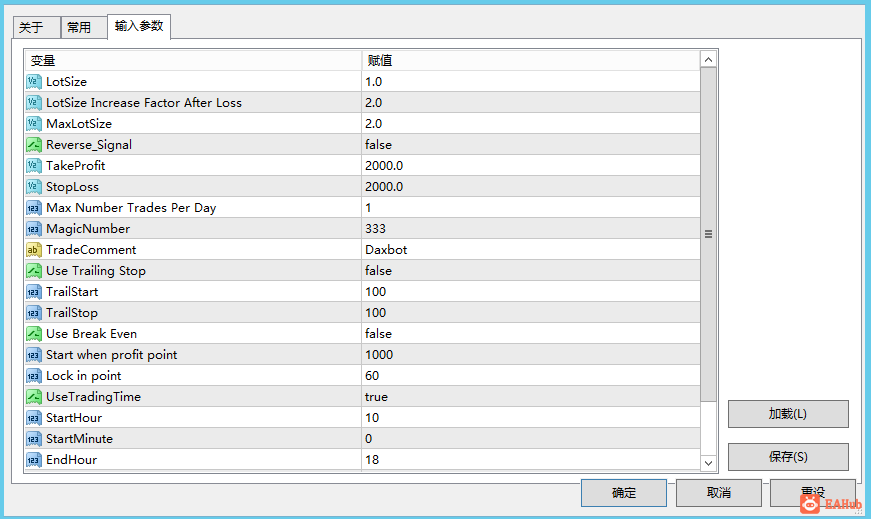Click the TrailStart integer icon
Screen dimensions: 871x519
34,292
